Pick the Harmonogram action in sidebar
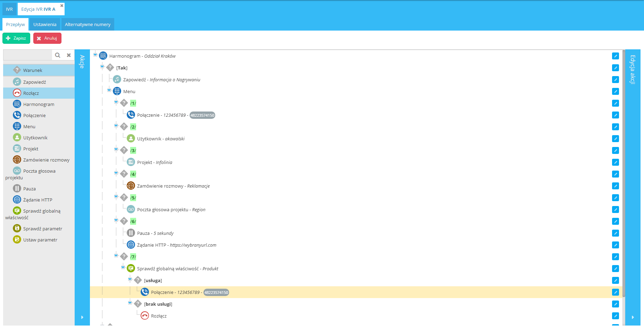The image size is (644, 329). tap(39, 104)
